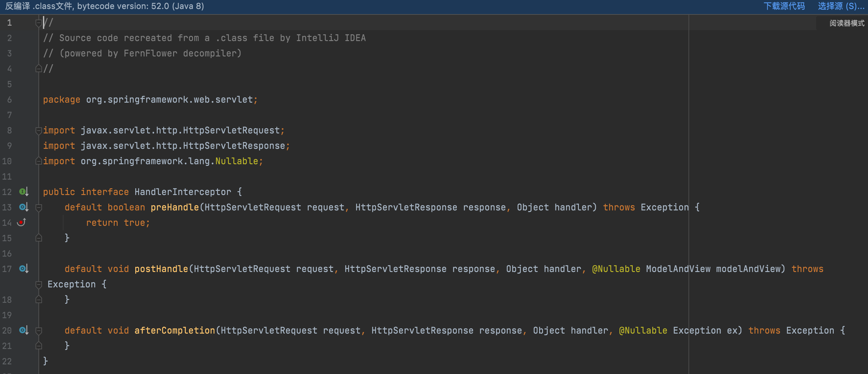868x374 pixels.
Task: Collapse the afterCompletion method fold marker
Action: click(38, 330)
